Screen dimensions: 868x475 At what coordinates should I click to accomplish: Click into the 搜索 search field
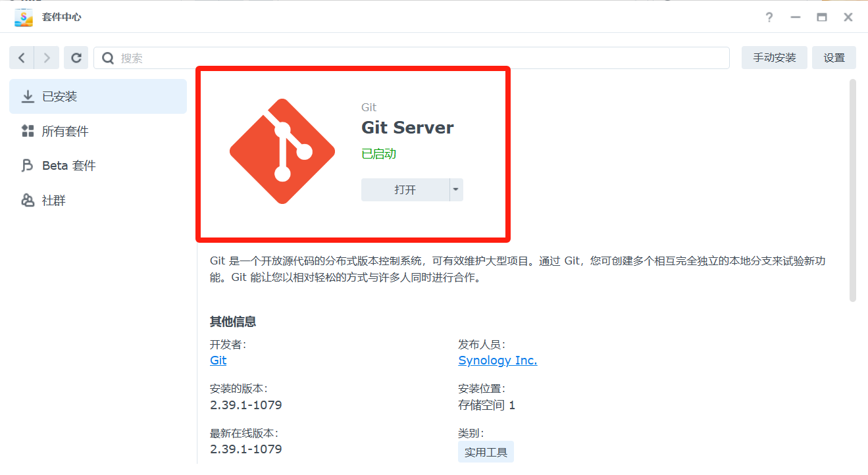tap(421, 58)
